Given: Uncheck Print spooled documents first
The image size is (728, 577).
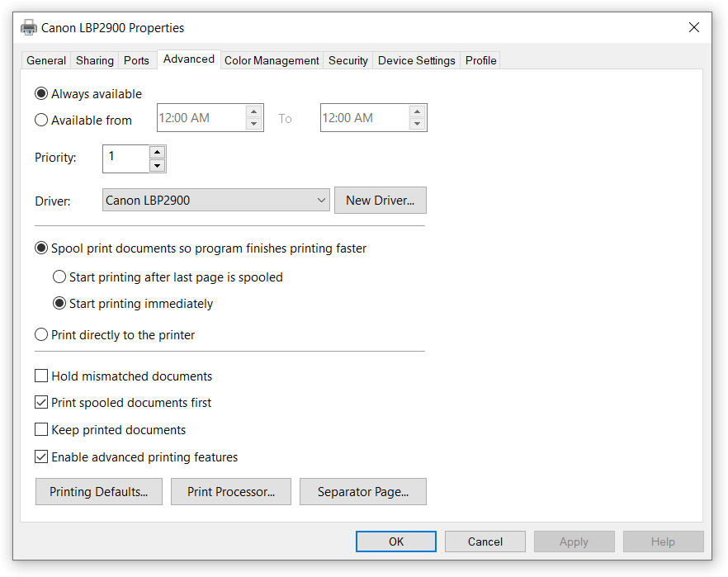Looking at the screenshot, I should [41, 403].
